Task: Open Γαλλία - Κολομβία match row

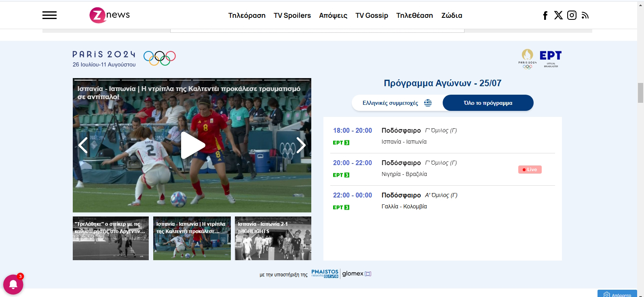Action: [x=443, y=201]
